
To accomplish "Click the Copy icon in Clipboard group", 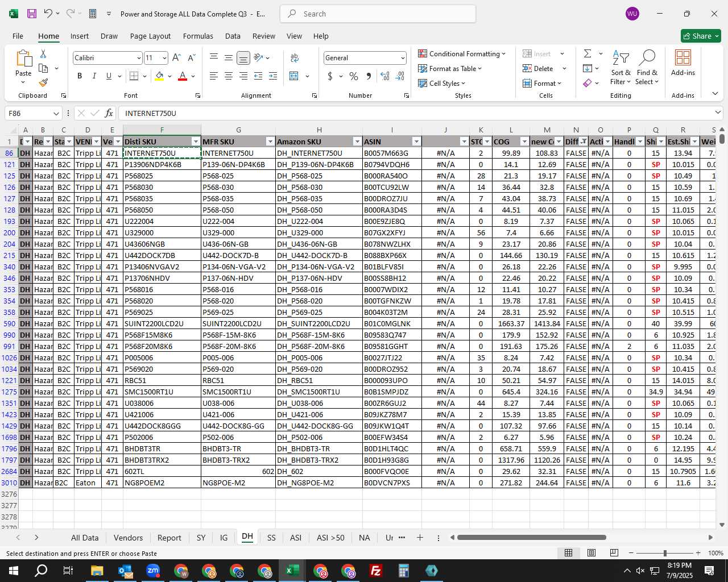I will click(x=43, y=68).
